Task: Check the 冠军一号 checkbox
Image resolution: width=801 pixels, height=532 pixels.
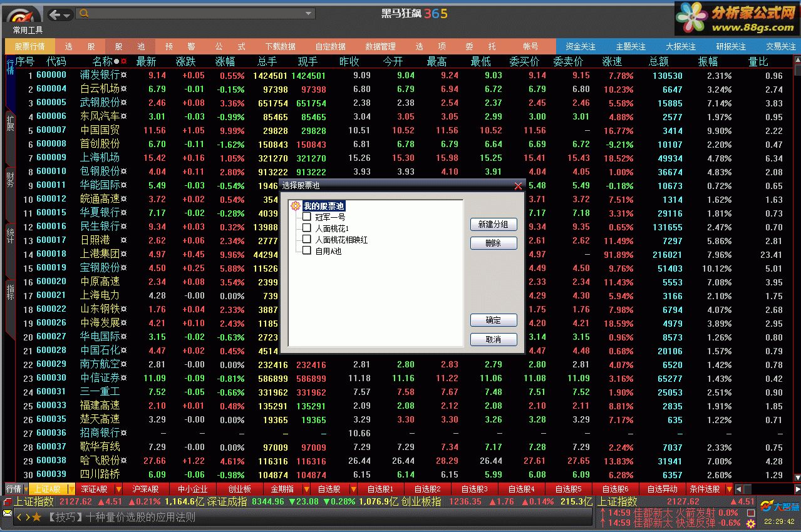Action: [x=307, y=217]
